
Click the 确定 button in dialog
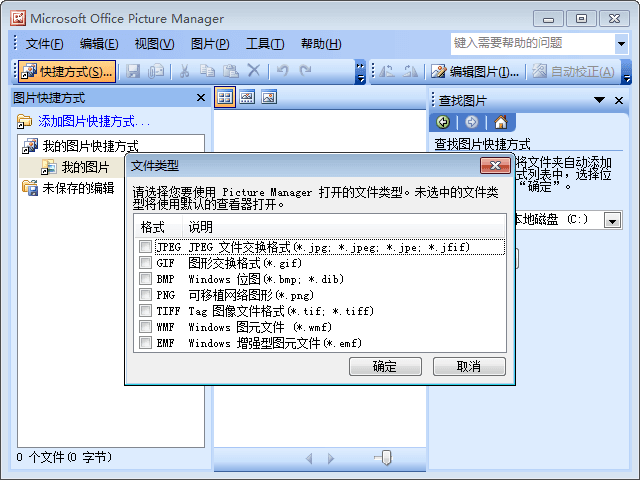[385, 366]
